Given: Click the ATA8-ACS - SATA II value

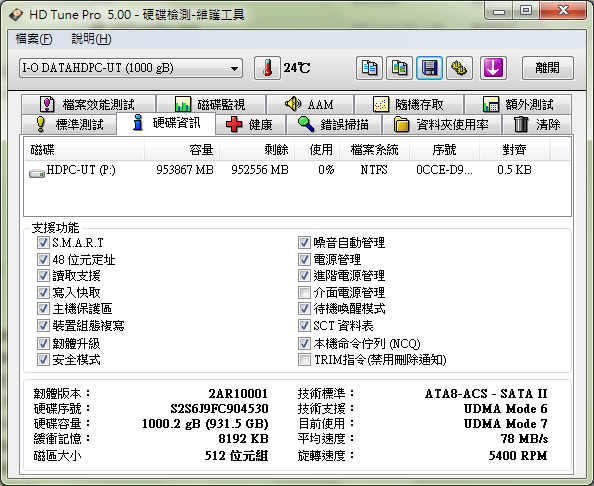Looking at the screenshot, I should pyautogui.click(x=486, y=394).
